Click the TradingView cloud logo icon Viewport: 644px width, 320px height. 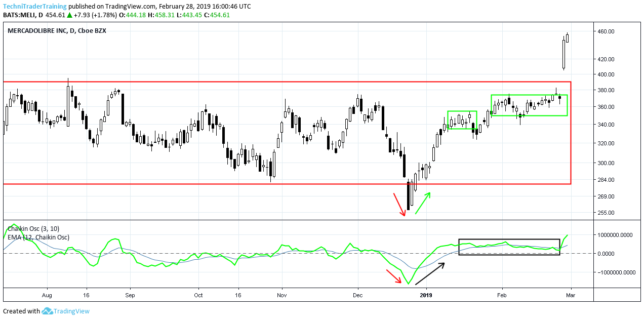[x=47, y=311]
